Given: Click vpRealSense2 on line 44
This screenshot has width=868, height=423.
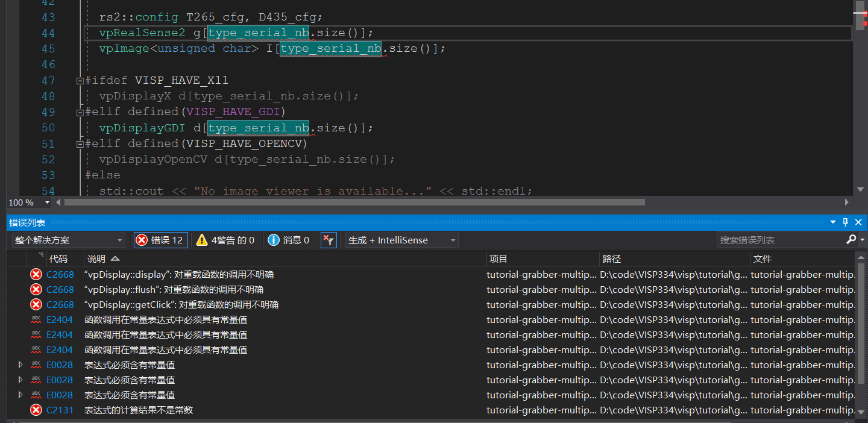Looking at the screenshot, I should pos(142,33).
